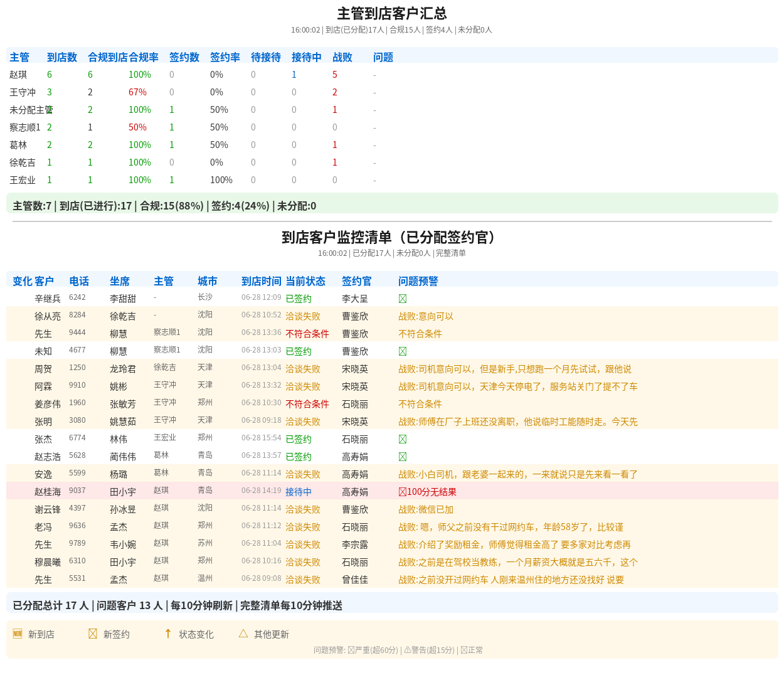Click the 新签约 legend icon
The height and width of the screenshot is (685, 784).
pyautogui.click(x=93, y=634)
